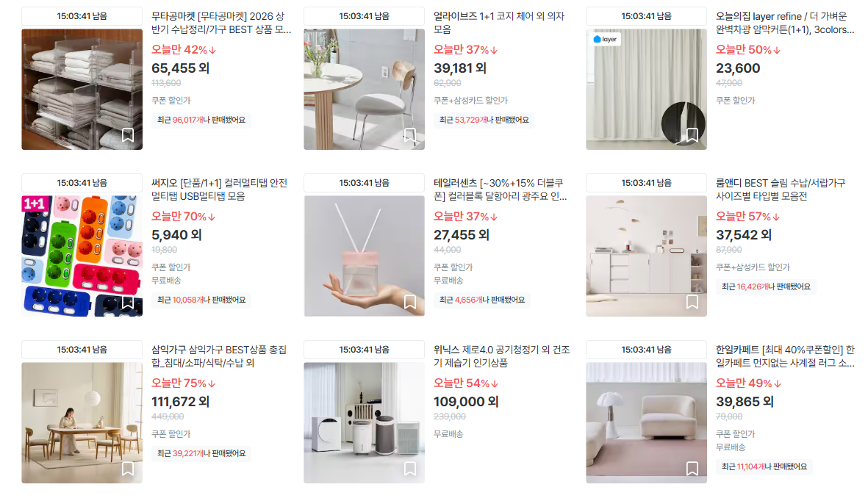Click 최근 96,017개나 판매됐어요 sales badge

click(201, 120)
